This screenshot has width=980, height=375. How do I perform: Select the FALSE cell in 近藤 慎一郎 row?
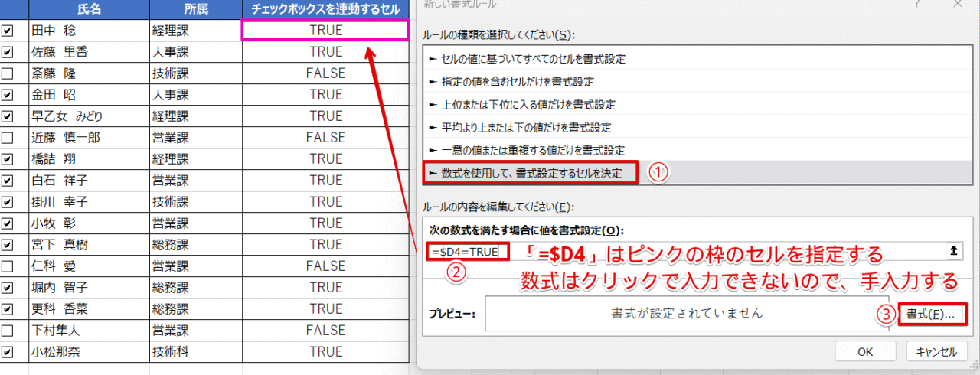(x=325, y=139)
